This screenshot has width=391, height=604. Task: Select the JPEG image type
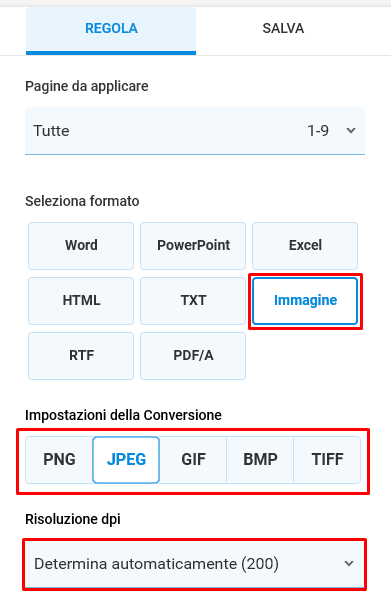[x=126, y=460]
